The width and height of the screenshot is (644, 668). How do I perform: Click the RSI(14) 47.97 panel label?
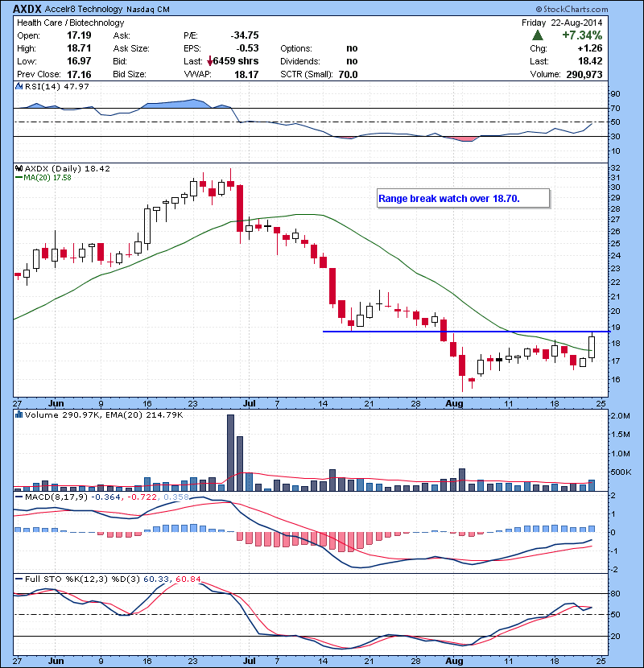click(x=57, y=86)
